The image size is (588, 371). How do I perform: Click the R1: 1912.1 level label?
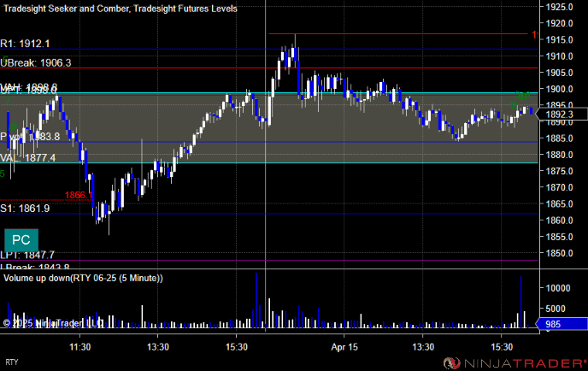click(x=25, y=44)
